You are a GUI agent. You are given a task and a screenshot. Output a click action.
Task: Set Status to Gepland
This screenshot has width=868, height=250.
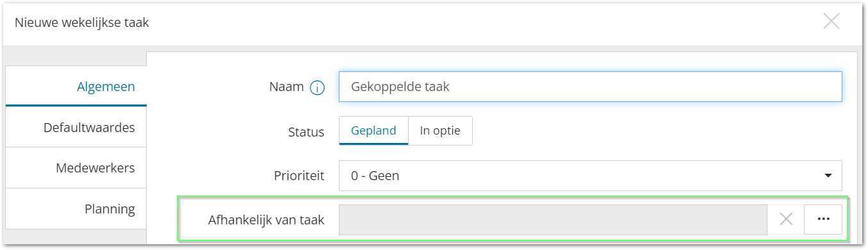pos(373,131)
